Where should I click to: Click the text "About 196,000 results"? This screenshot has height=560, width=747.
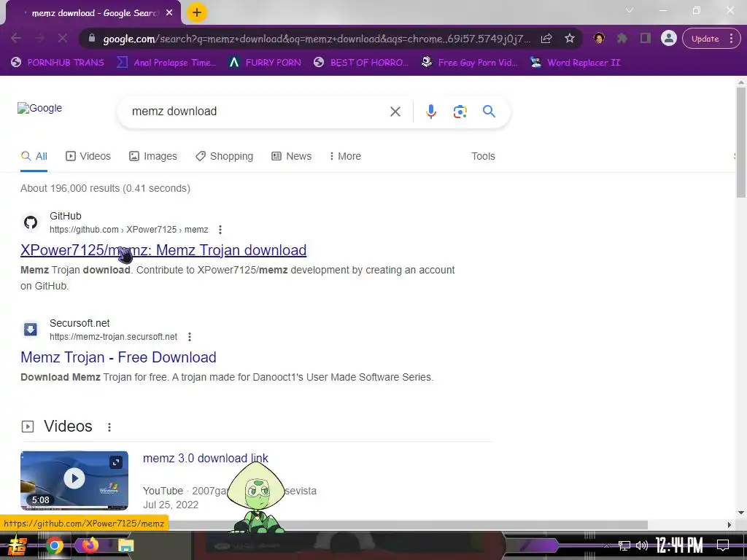70,188
